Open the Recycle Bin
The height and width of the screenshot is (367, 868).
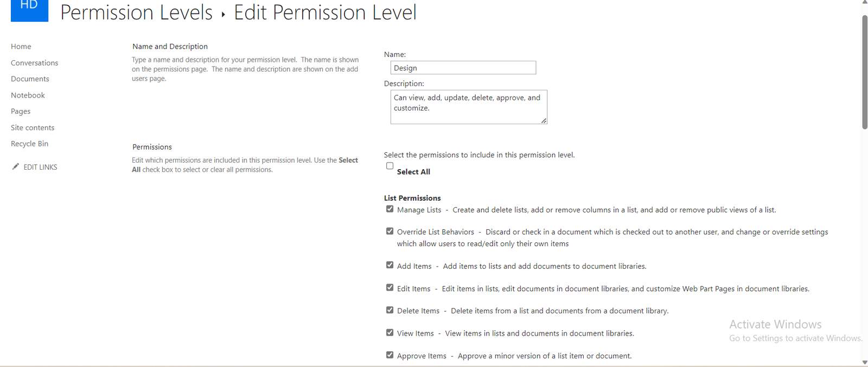pyautogui.click(x=29, y=144)
